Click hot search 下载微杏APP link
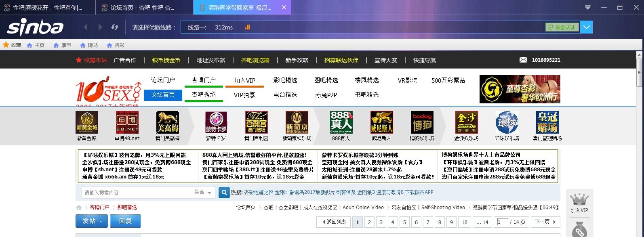 (x=419, y=192)
